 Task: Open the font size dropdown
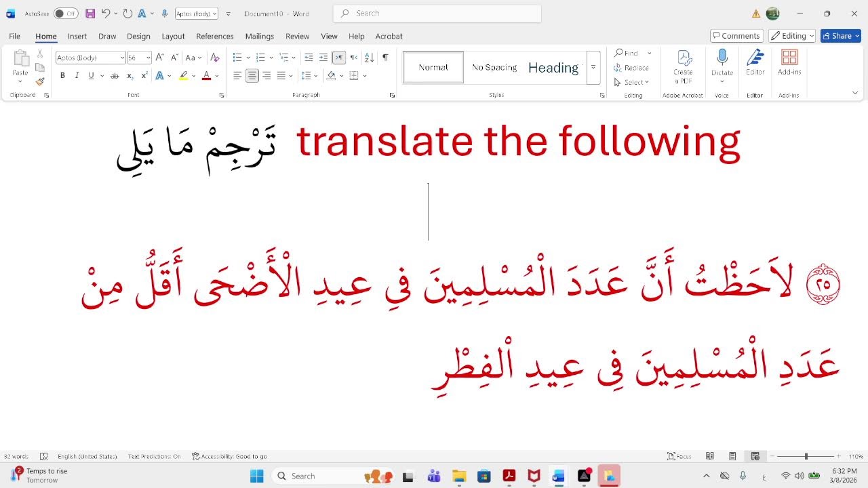pos(149,58)
